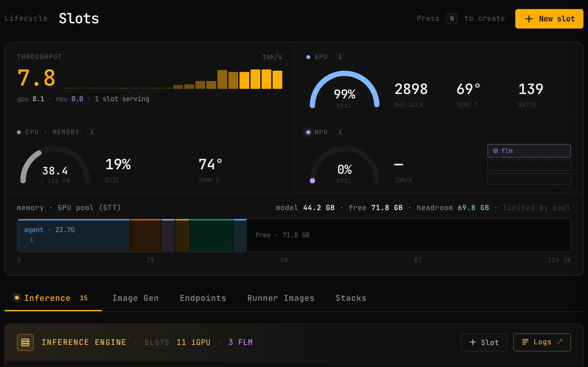Click the yellow memory pool segment
Image resolution: width=588 pixels, height=367 pixels.
[182, 235]
